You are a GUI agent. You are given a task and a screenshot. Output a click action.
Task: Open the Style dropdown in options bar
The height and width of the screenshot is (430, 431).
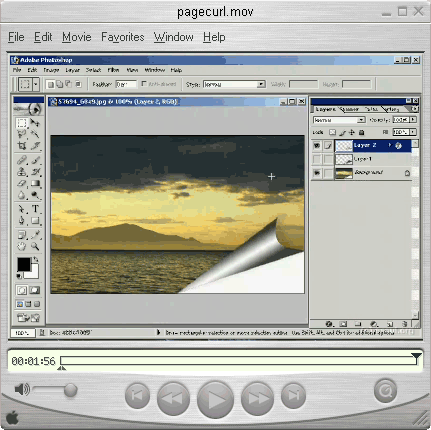click(261, 84)
